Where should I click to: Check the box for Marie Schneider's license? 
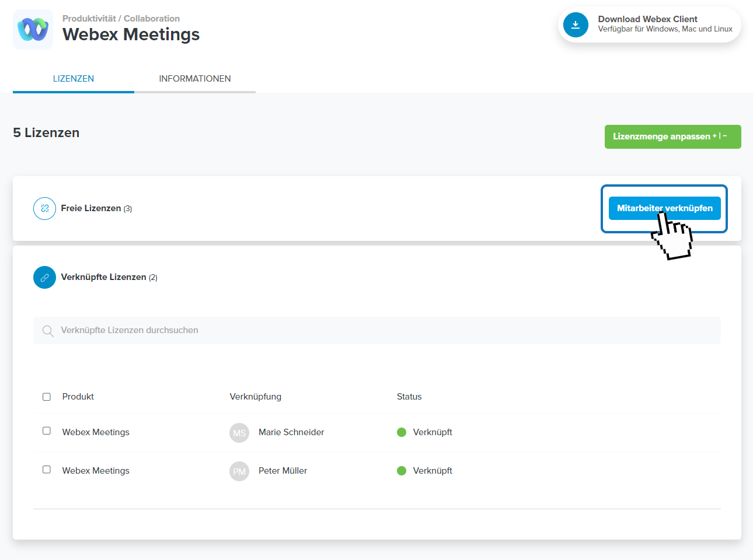pos(47,431)
